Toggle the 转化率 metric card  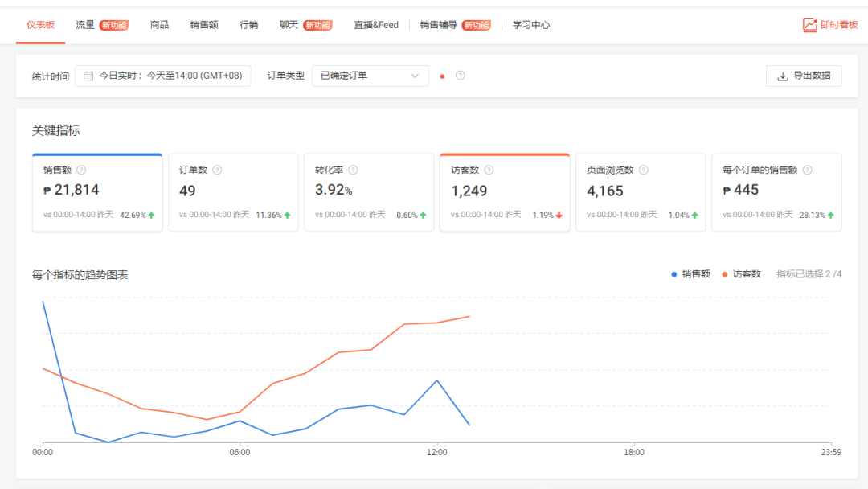click(369, 192)
